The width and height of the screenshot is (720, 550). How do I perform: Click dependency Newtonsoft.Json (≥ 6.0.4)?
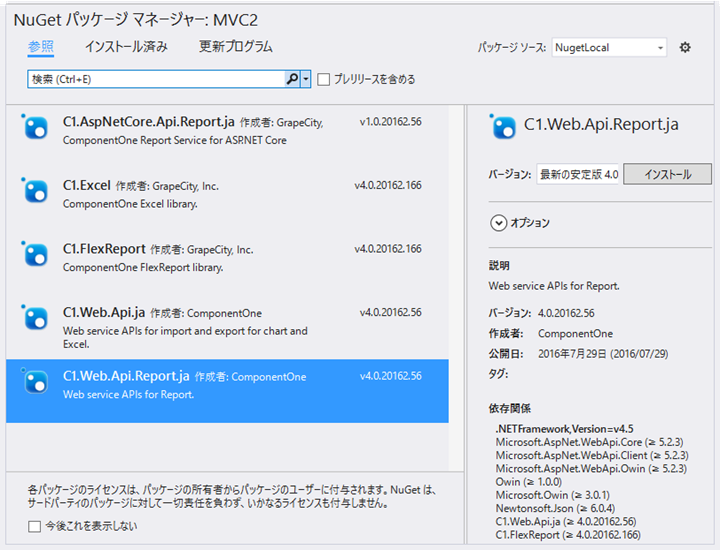pos(555,509)
